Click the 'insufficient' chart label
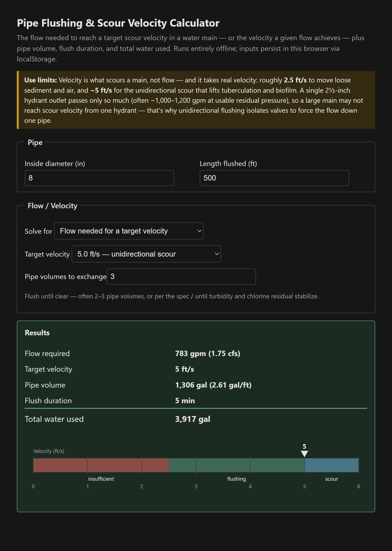The width and height of the screenshot is (392, 551). pos(101,479)
